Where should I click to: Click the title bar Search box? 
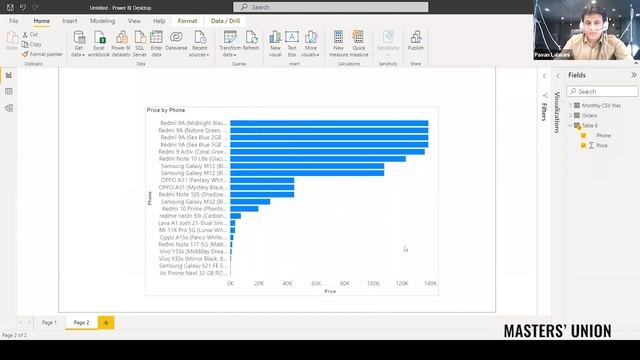(331, 7)
